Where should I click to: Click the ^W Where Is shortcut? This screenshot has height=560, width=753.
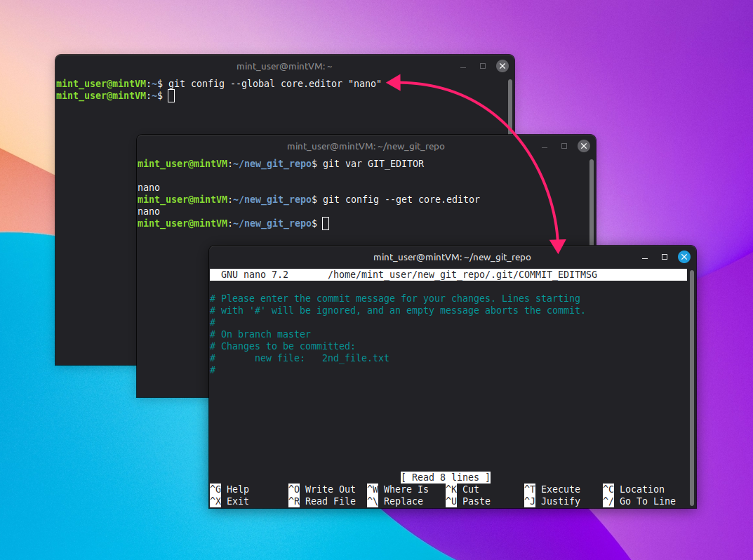pyautogui.click(x=398, y=489)
